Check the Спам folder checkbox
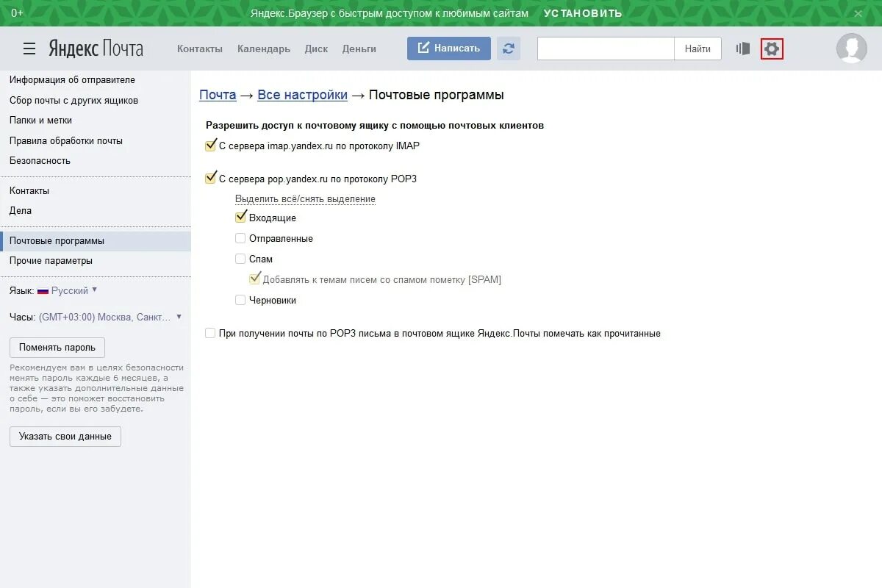The height and width of the screenshot is (588, 882). pyautogui.click(x=240, y=259)
